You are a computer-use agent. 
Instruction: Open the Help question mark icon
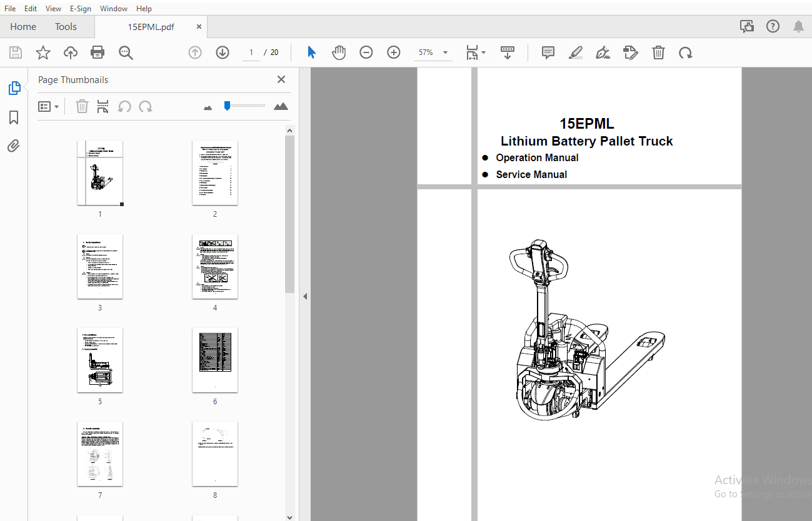[x=773, y=26]
